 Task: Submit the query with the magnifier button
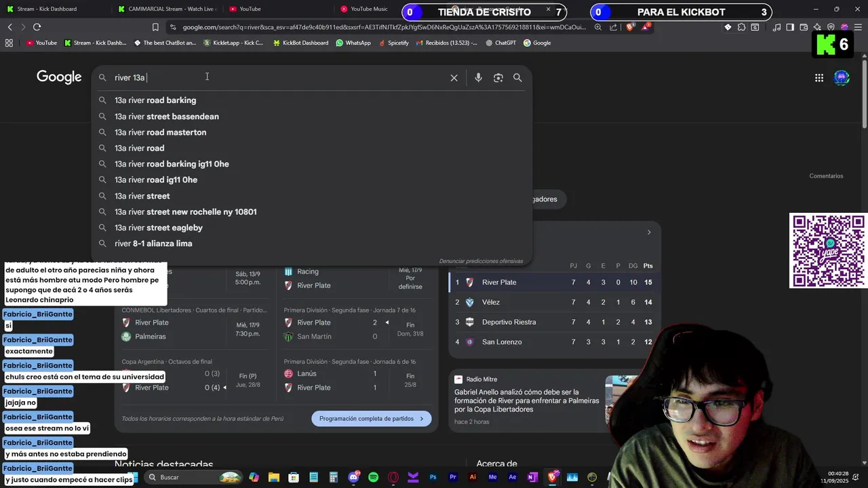pyautogui.click(x=517, y=78)
